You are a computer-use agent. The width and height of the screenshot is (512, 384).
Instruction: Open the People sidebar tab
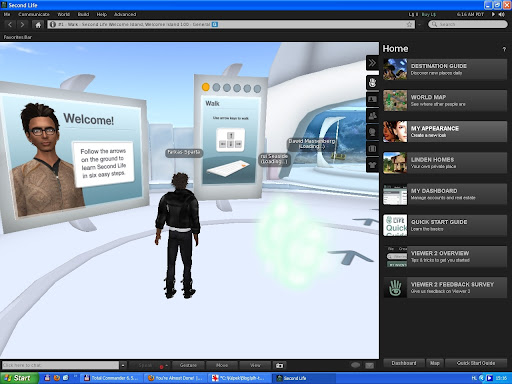(372, 116)
